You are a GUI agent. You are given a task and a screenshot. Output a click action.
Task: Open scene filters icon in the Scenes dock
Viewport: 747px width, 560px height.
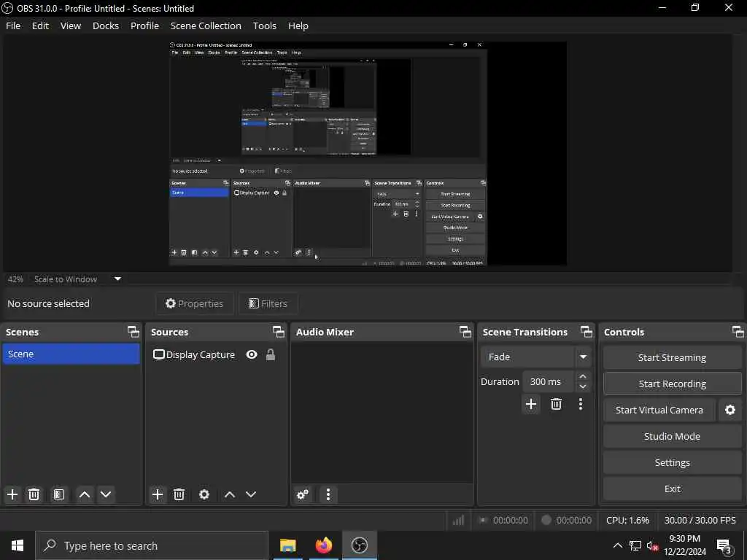click(x=59, y=494)
